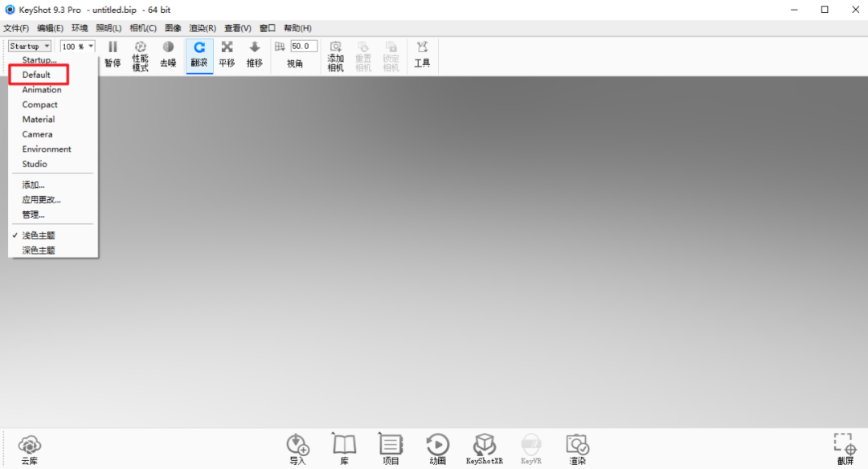Open the Cloud Library (云库) icon
The width and height of the screenshot is (868, 469).
click(30, 449)
